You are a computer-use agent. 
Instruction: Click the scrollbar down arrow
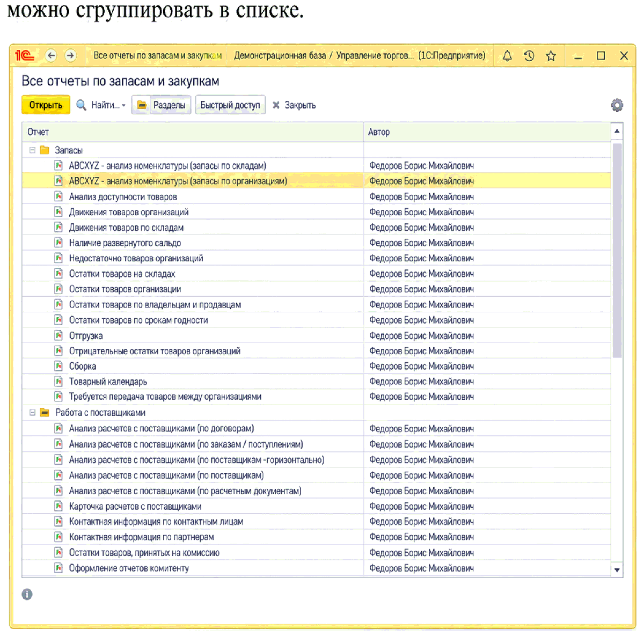(617, 570)
